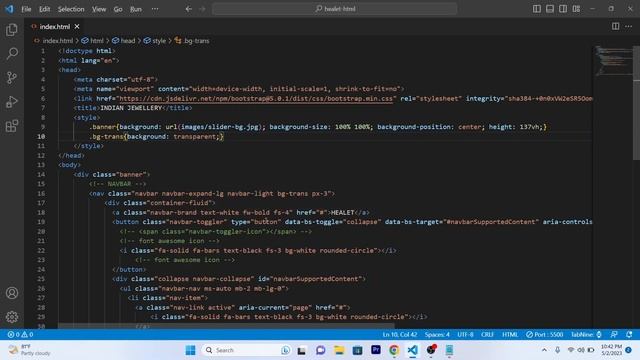Open the Search view in activity bar
The height and width of the screenshot is (360, 640).
tap(12, 53)
